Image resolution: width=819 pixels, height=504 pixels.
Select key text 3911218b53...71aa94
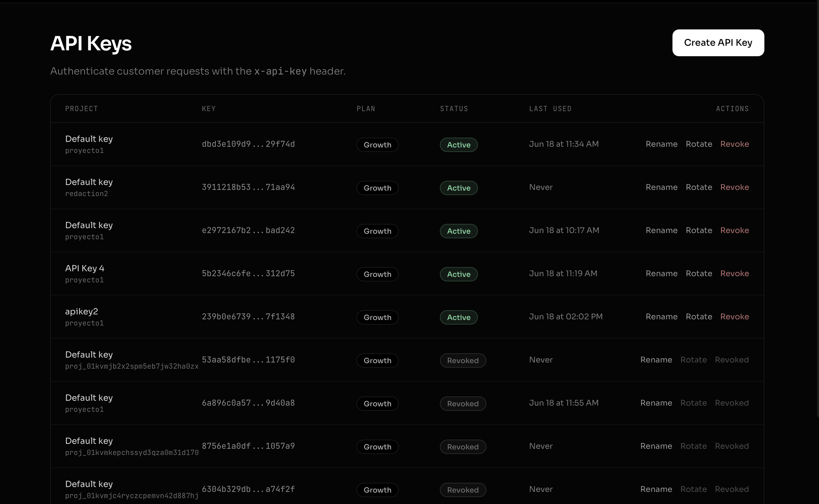tap(248, 187)
